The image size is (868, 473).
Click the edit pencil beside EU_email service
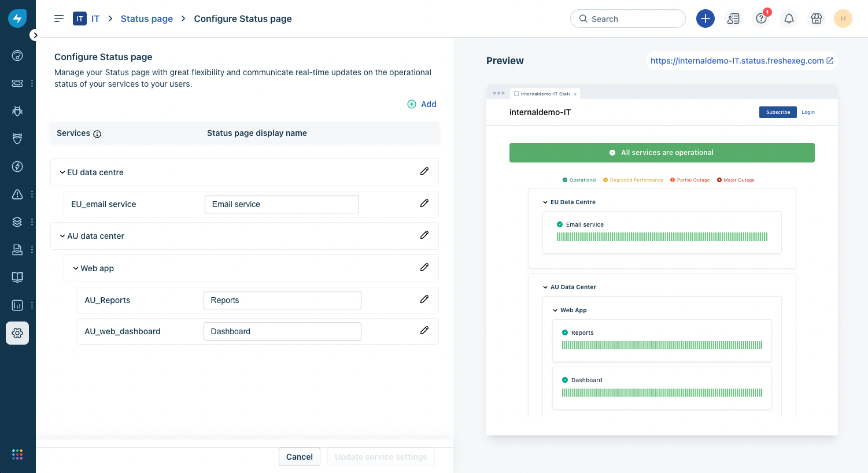click(x=424, y=204)
